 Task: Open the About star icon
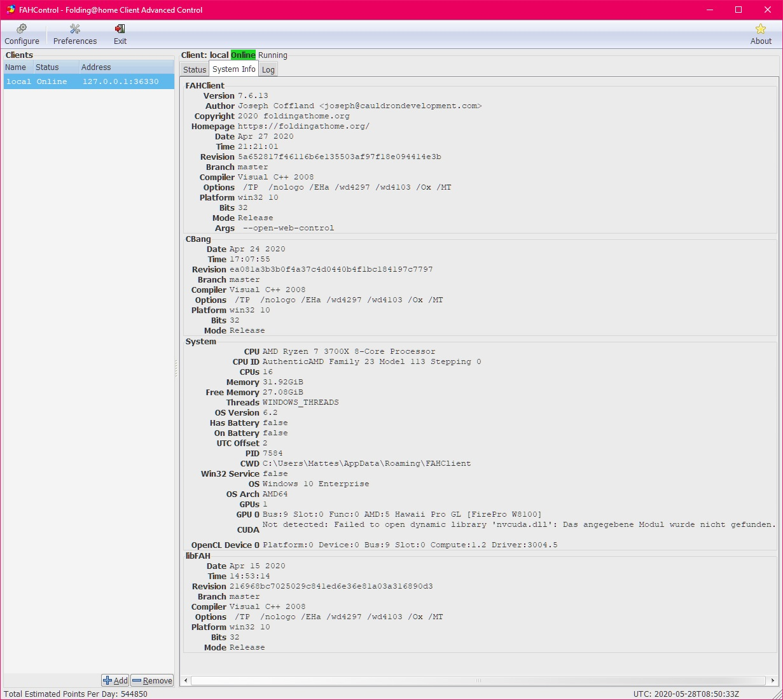pyautogui.click(x=761, y=34)
